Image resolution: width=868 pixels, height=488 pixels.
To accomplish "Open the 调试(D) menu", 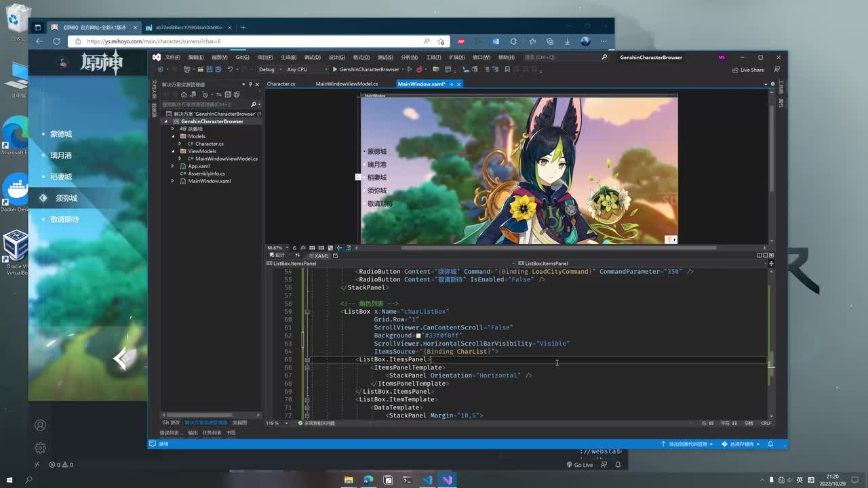I will click(x=312, y=57).
